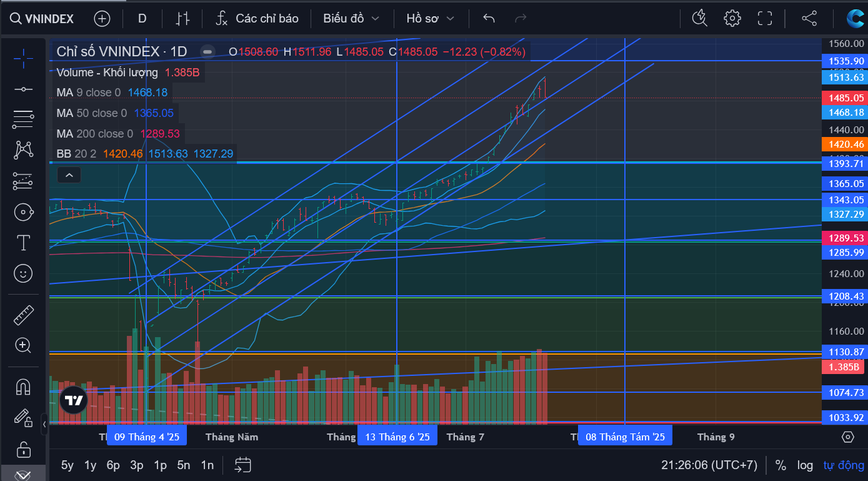Open the go to date picker
Screen dimensions: 868x481
(x=243, y=465)
